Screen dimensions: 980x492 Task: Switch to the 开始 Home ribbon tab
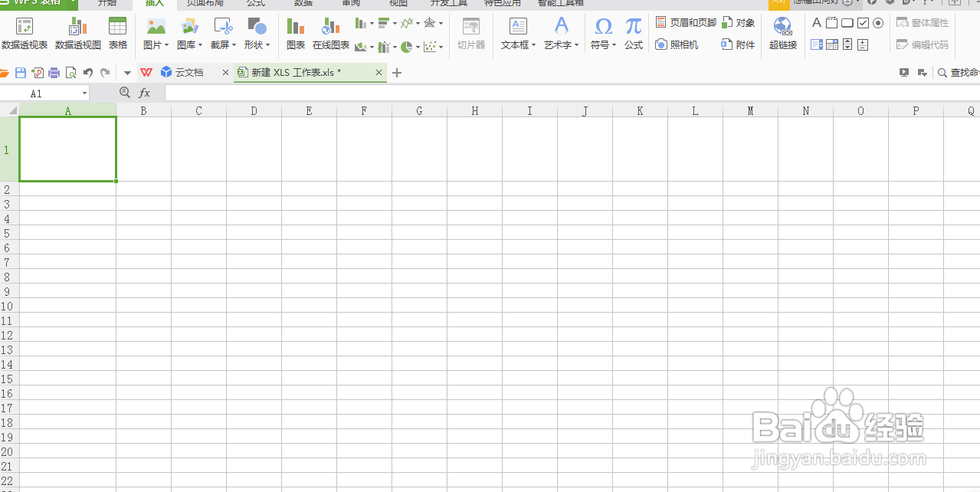point(107,4)
